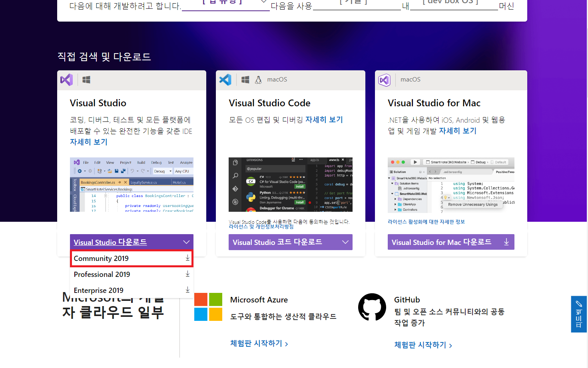Select Community 2019 from download menu
This screenshot has width=588, height=368.
[132, 258]
